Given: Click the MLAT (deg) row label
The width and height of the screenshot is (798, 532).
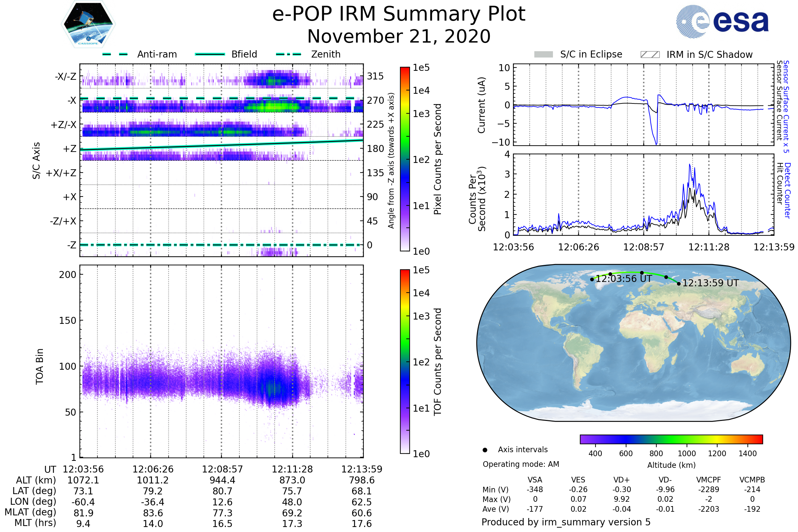Looking at the screenshot, I should point(31,512).
